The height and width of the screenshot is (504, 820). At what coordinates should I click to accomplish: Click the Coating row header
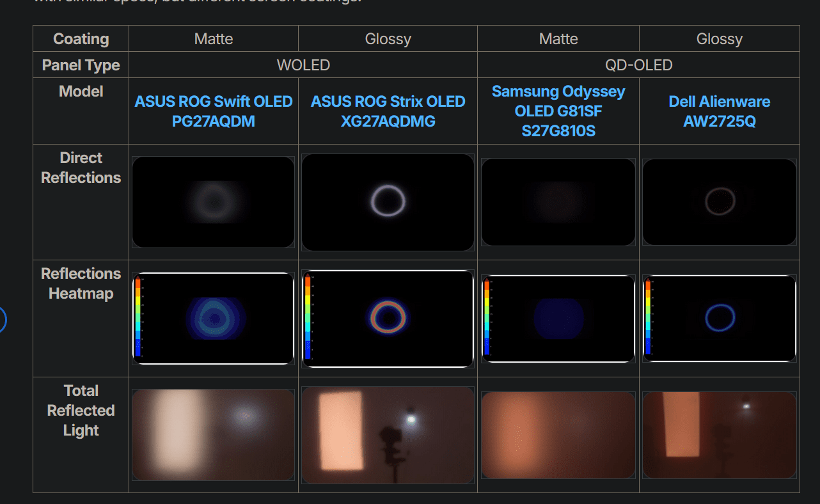(x=81, y=38)
